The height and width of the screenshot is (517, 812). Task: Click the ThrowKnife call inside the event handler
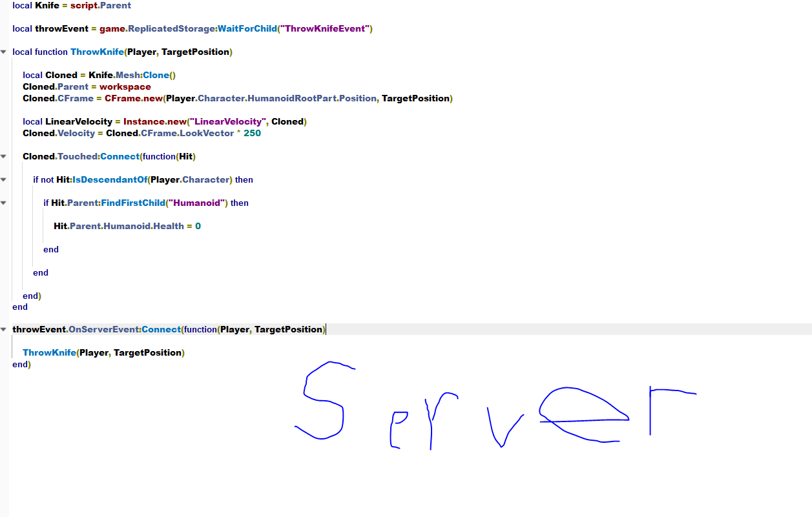click(x=49, y=352)
